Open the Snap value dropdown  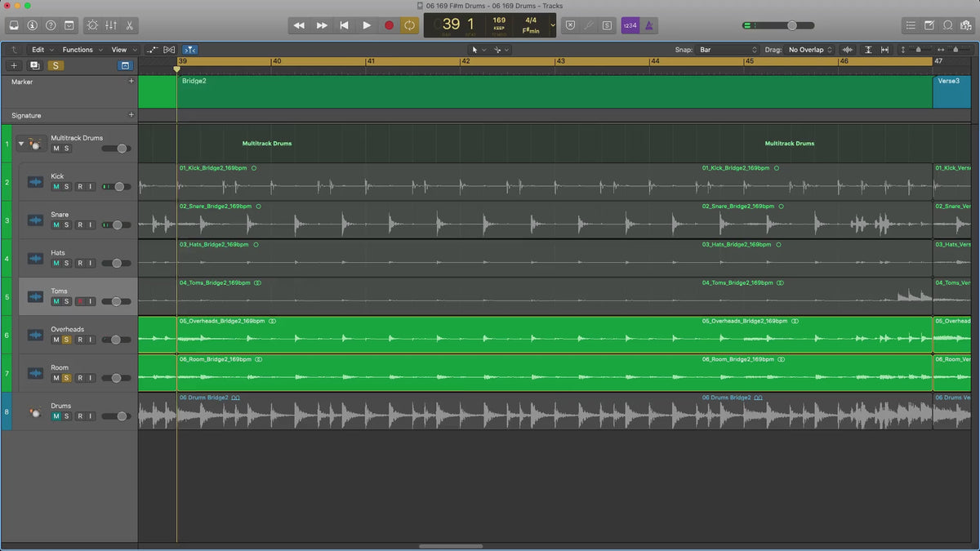click(728, 50)
